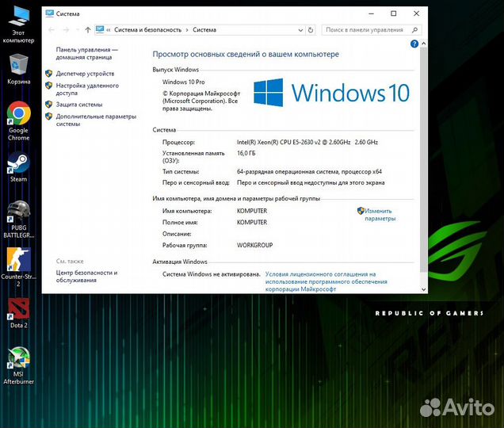This screenshot has height=428, width=504.
Task: Expand chevron after Система и безопасность
Action: click(x=187, y=30)
